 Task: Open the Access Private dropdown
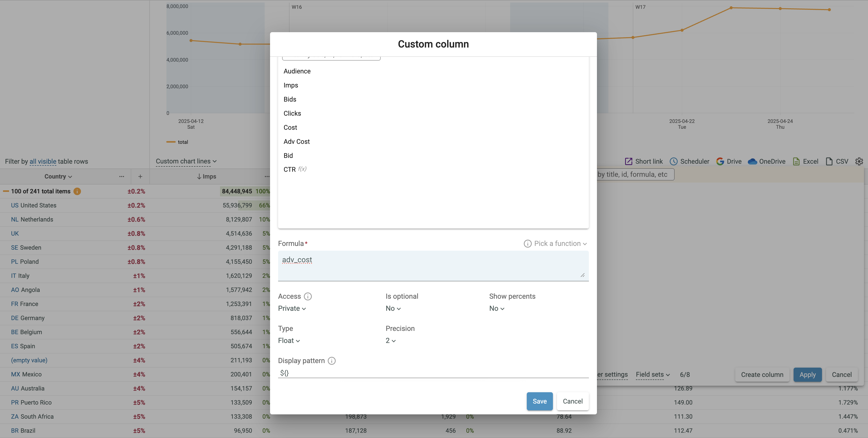[x=292, y=308]
